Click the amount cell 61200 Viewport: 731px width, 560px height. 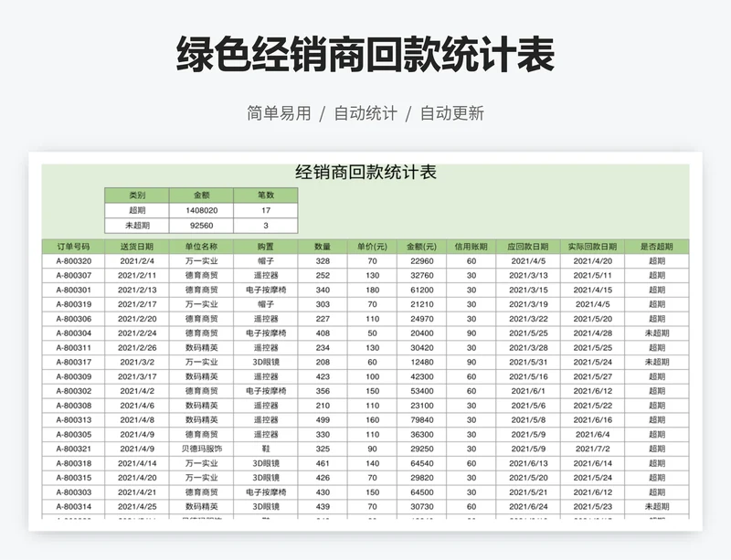pyautogui.click(x=422, y=290)
